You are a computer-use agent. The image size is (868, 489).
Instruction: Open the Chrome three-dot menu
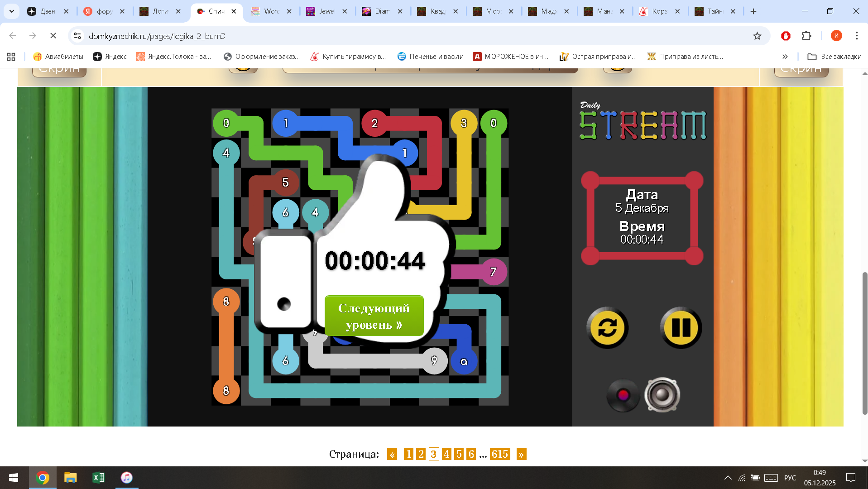tap(856, 36)
